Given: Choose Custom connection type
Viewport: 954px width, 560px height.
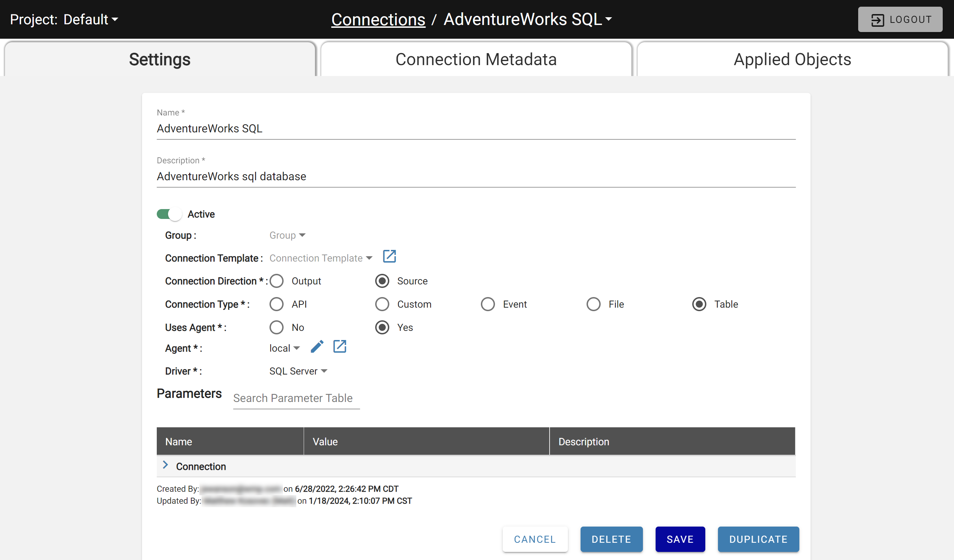Looking at the screenshot, I should pos(382,304).
